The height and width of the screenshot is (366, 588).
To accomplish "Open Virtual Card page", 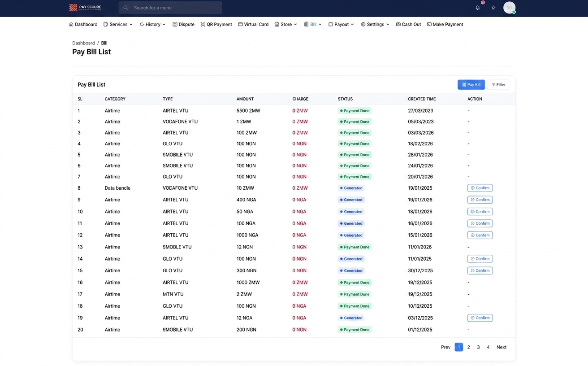I will coord(253,24).
